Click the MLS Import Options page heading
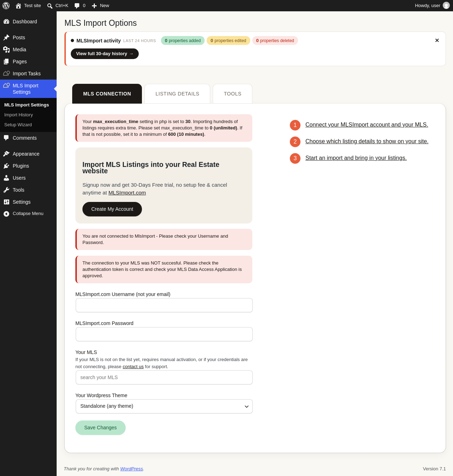 (x=101, y=23)
